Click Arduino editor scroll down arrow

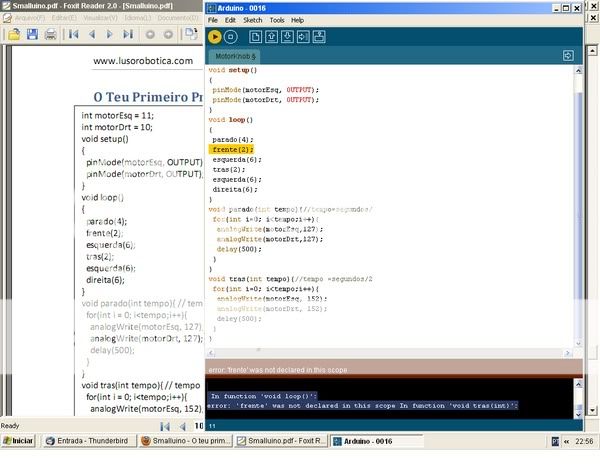578,344
